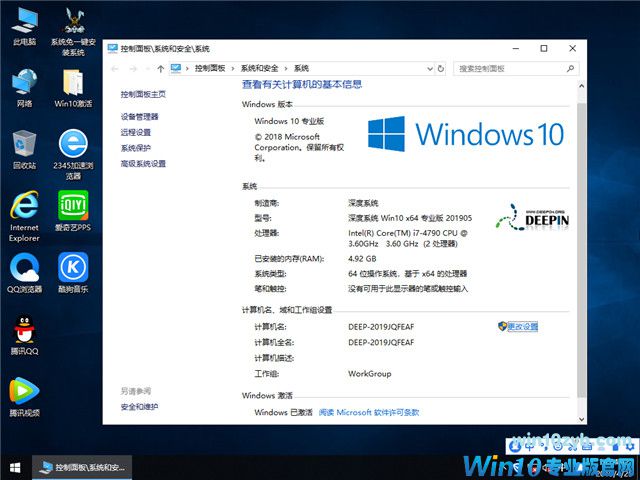The width and height of the screenshot is (640, 480).
Task: Open 高级系统设置 link
Action: (143, 164)
